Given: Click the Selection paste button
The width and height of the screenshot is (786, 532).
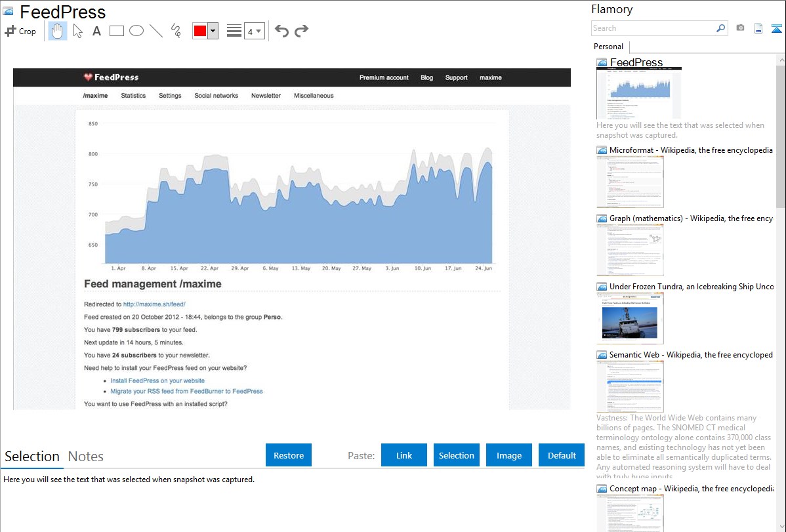Looking at the screenshot, I should pyautogui.click(x=457, y=455).
